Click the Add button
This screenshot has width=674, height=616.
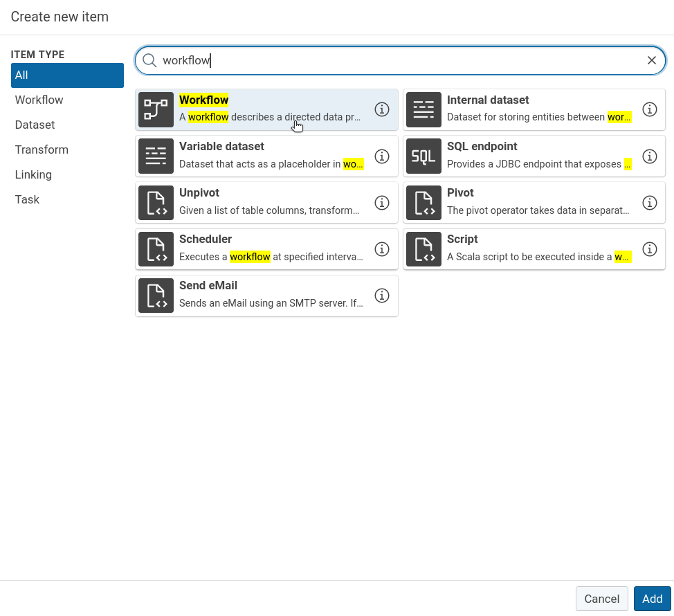pos(652,598)
